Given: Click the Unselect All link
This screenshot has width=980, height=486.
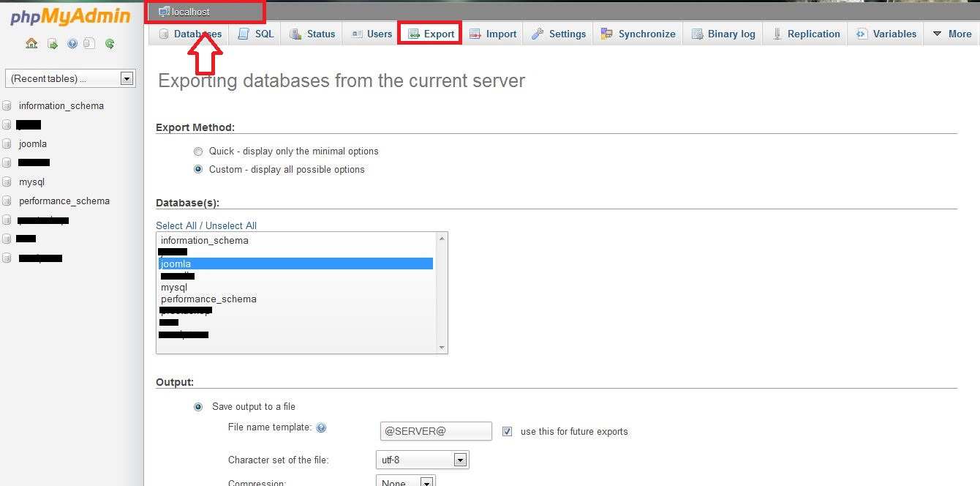Looking at the screenshot, I should (x=231, y=225).
